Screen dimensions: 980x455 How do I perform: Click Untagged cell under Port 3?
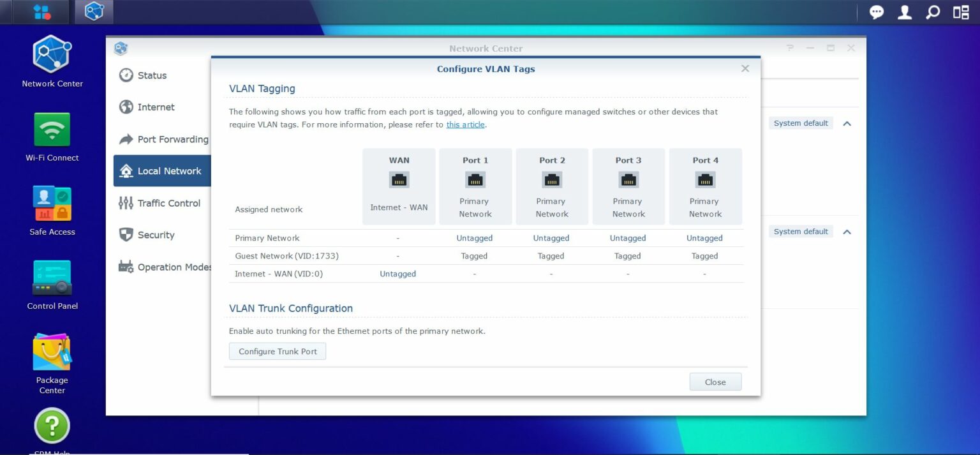point(628,238)
